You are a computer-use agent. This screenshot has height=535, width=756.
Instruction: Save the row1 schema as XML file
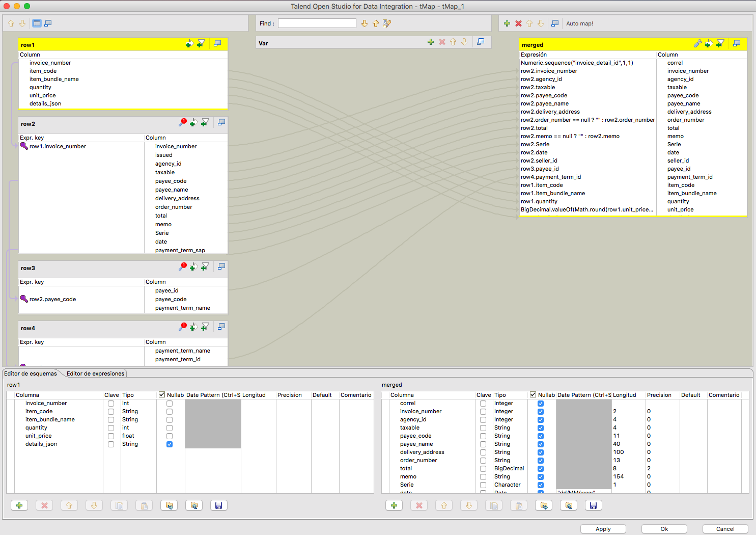[x=219, y=505]
